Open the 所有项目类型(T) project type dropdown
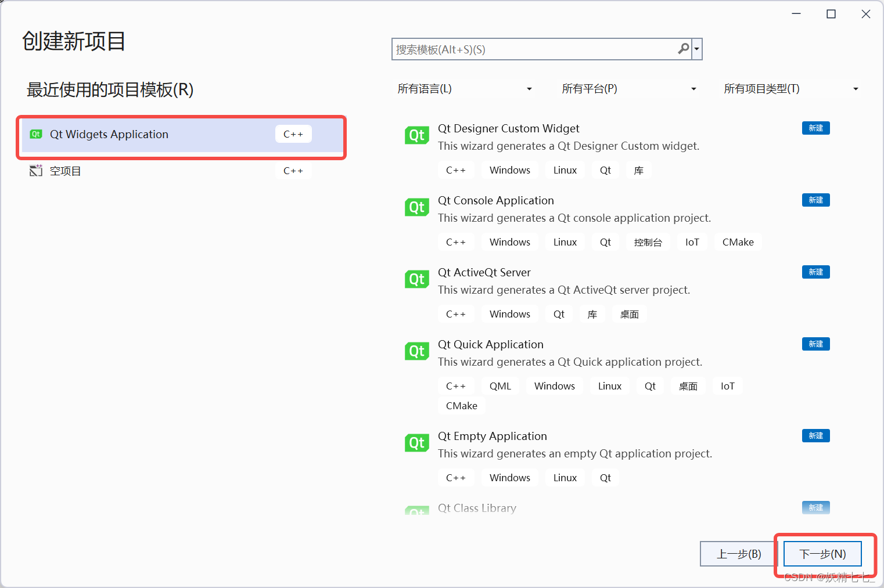The image size is (884, 588). click(791, 89)
